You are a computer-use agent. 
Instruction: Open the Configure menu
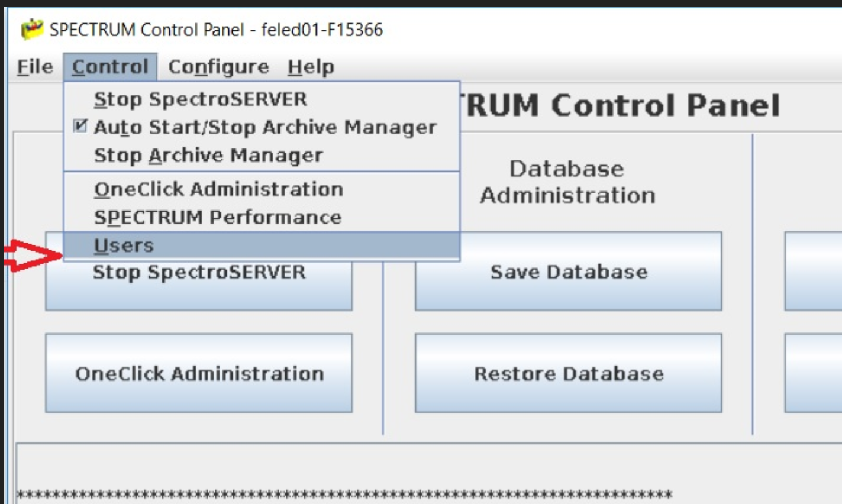tap(218, 67)
